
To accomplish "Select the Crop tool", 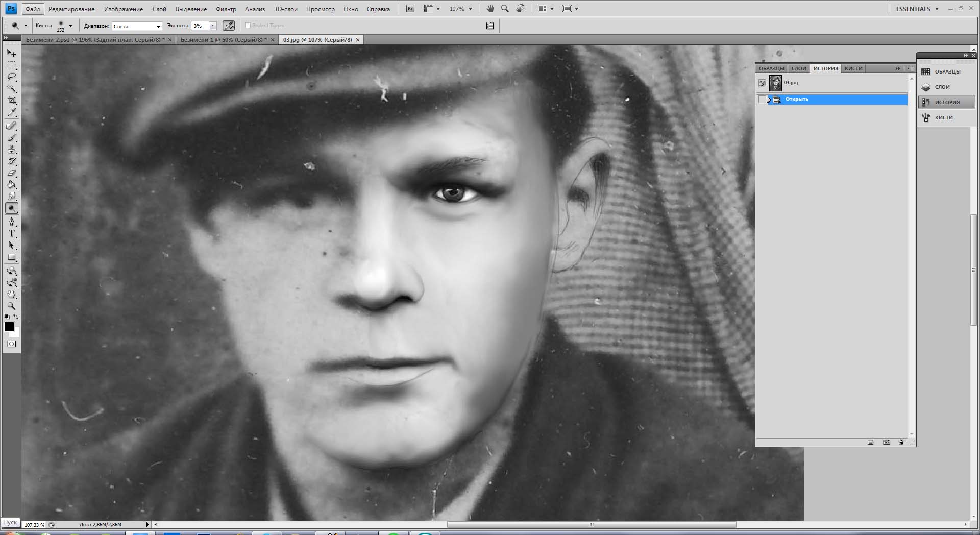I will 12,100.
